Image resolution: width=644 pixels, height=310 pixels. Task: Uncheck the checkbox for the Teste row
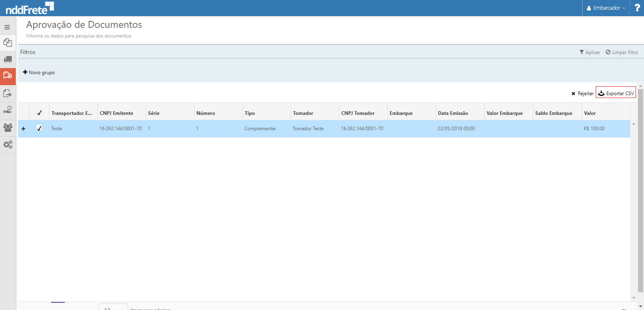39,128
